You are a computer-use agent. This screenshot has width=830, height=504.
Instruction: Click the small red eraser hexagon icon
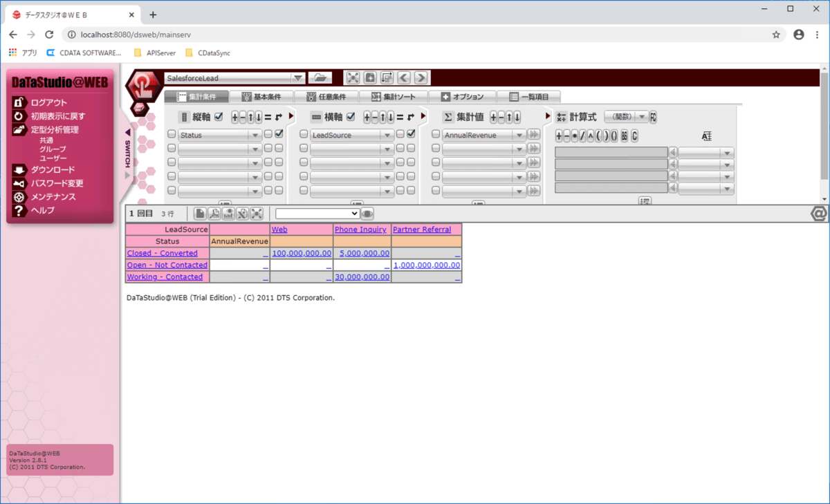tap(140, 108)
